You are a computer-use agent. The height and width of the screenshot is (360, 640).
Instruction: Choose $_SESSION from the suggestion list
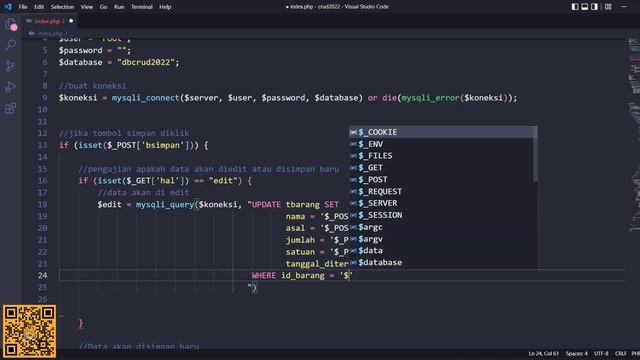tap(443, 215)
